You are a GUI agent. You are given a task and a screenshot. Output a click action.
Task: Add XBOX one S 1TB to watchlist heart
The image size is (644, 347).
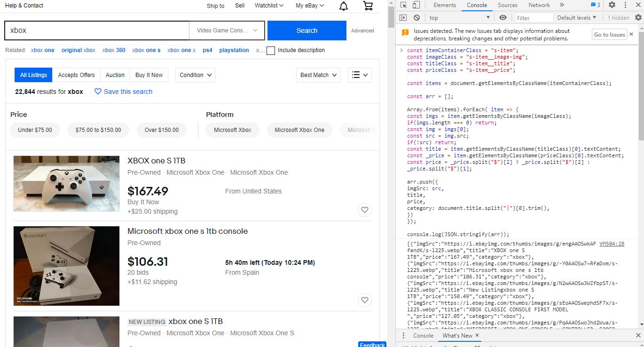(364, 210)
